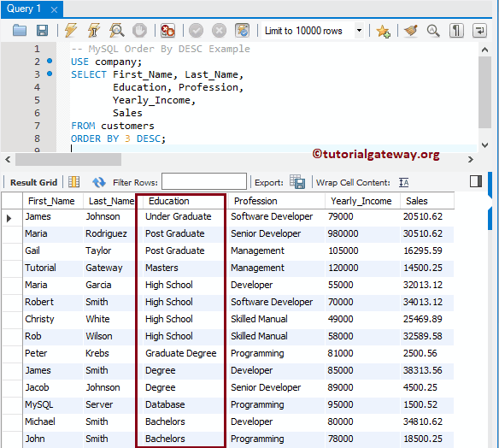Select the 'Gail' First_Name cell

pyautogui.click(x=53, y=251)
